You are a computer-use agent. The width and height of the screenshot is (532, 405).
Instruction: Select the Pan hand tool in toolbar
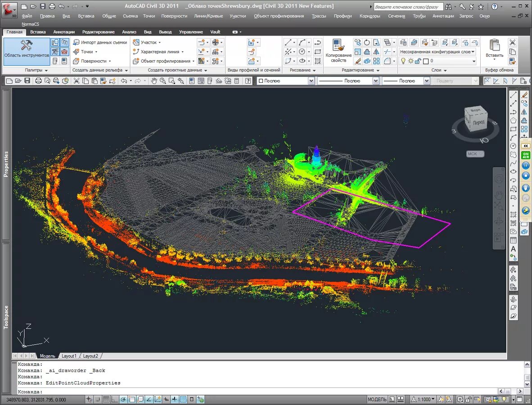[x=154, y=81]
